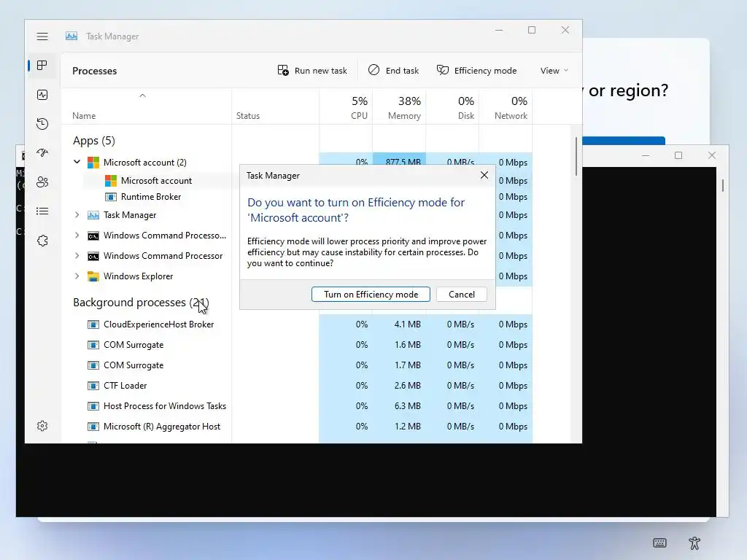Click the Microsoft (R) Aggregator Host icon
Viewport: 747px width, 560px height.
(x=93, y=427)
